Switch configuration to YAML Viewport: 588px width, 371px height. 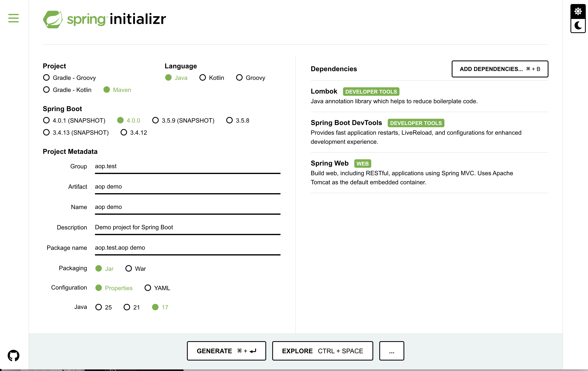147,288
